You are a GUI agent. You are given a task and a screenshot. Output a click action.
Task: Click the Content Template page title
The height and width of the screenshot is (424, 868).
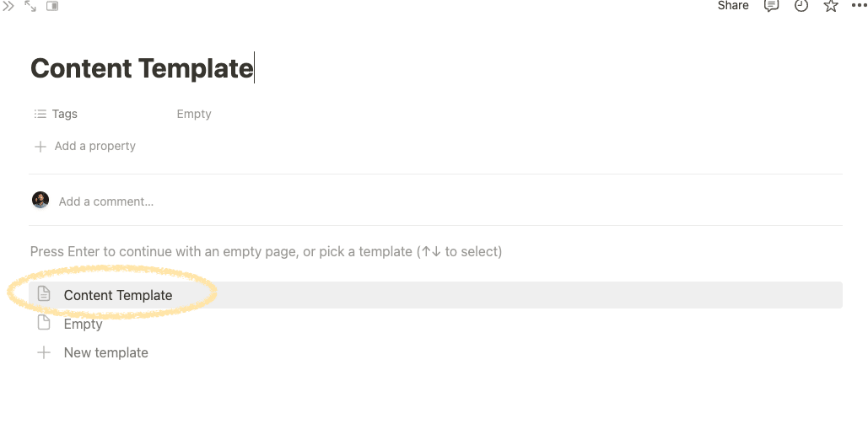click(x=142, y=68)
